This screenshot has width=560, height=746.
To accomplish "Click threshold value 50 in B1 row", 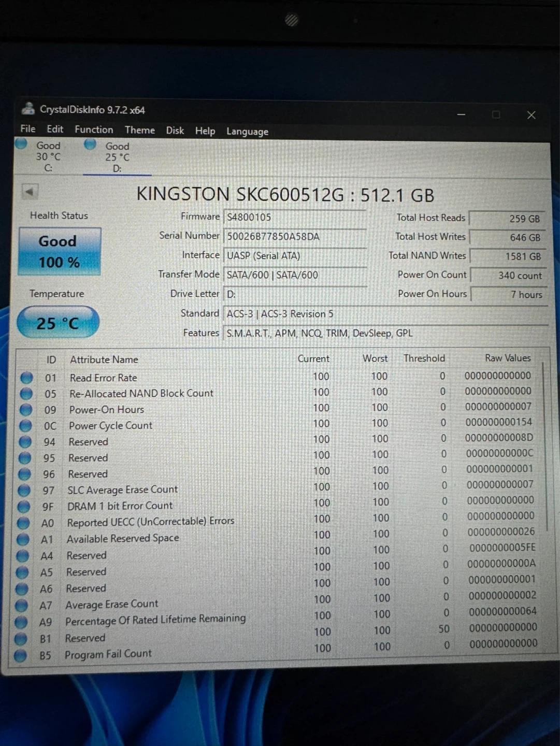I will click(444, 629).
